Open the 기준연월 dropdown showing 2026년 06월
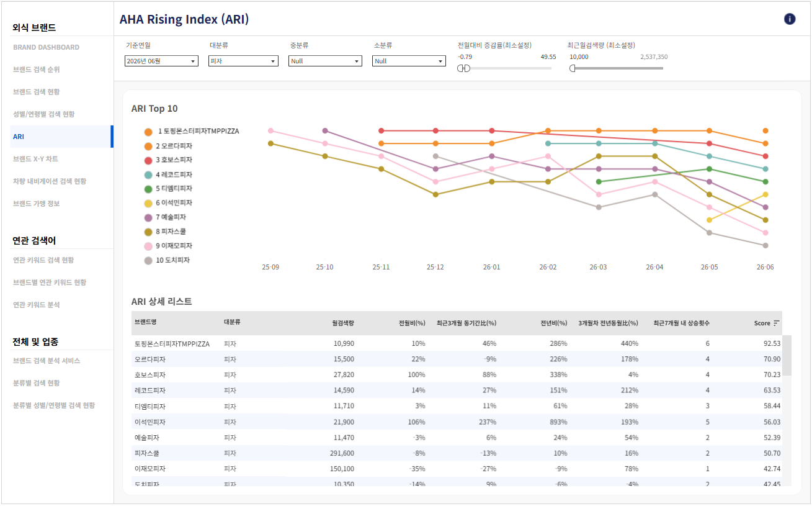 point(161,61)
